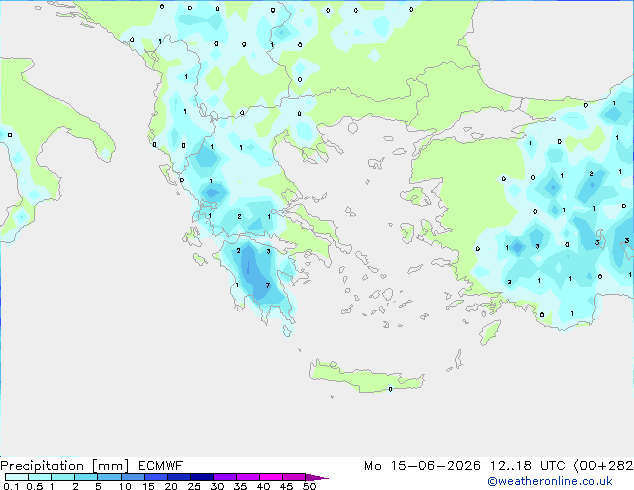634x490 pixels.
Task: Click the green island of Crete
Action: pyautogui.click(x=366, y=377)
